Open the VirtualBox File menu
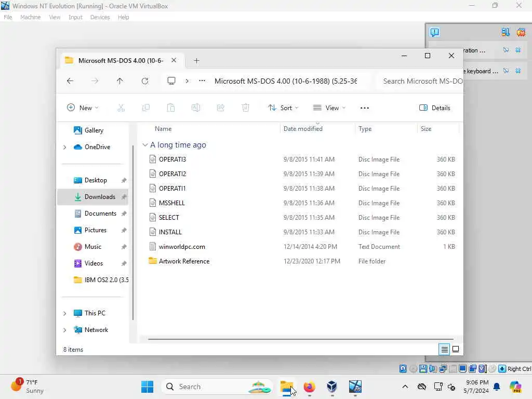Image resolution: width=532 pixels, height=399 pixels. point(8,17)
